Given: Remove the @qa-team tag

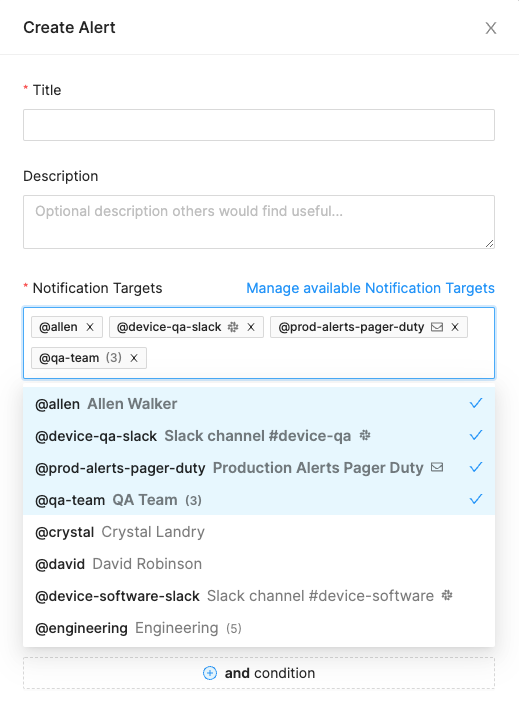Looking at the screenshot, I should pos(134,358).
